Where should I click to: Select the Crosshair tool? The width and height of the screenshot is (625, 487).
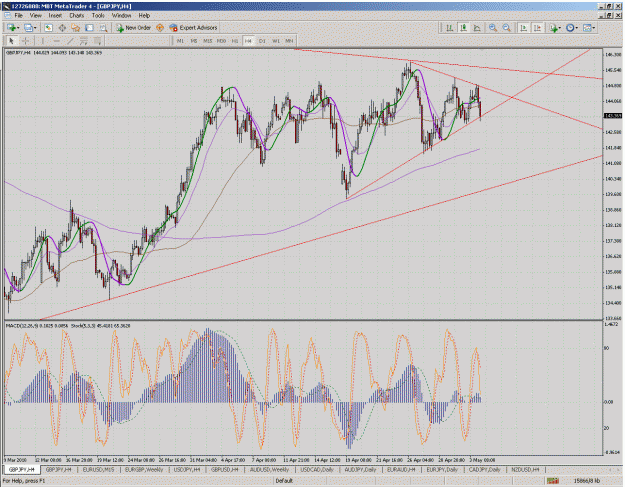click(25, 41)
